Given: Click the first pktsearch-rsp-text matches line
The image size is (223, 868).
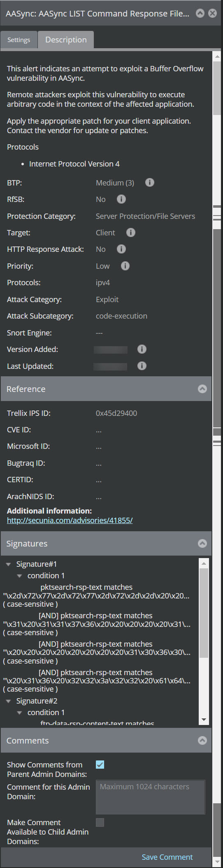Looking at the screenshot, I should [86, 587].
